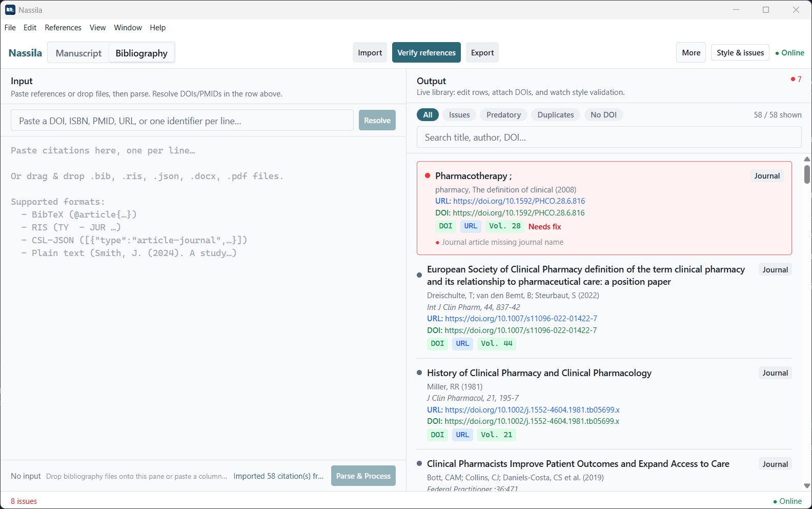Click the Nassila app icon in title bar
This screenshot has height=509, width=812.
[10, 10]
